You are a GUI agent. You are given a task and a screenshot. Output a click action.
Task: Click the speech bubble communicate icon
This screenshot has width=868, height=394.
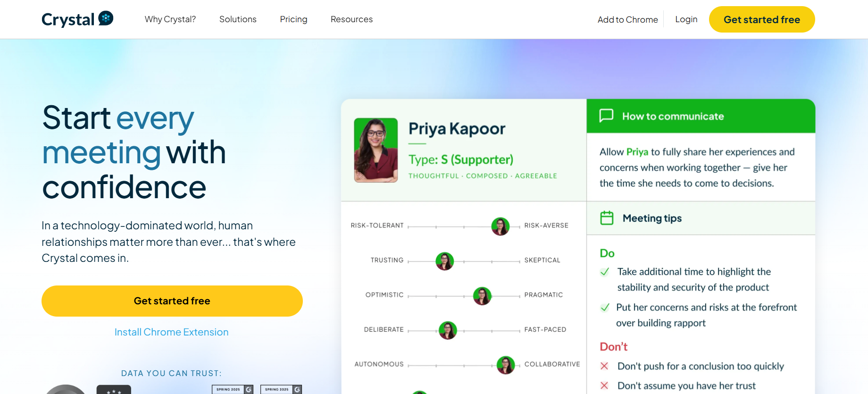tap(606, 116)
